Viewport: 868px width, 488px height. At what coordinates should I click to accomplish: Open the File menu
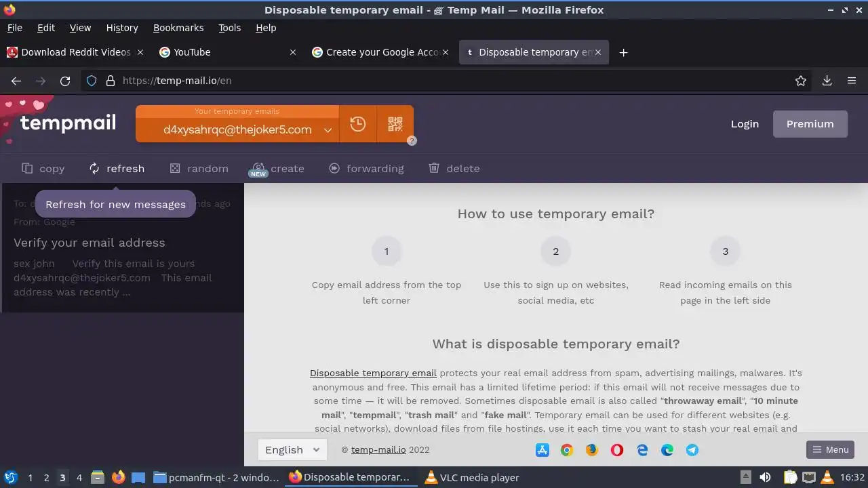point(14,28)
